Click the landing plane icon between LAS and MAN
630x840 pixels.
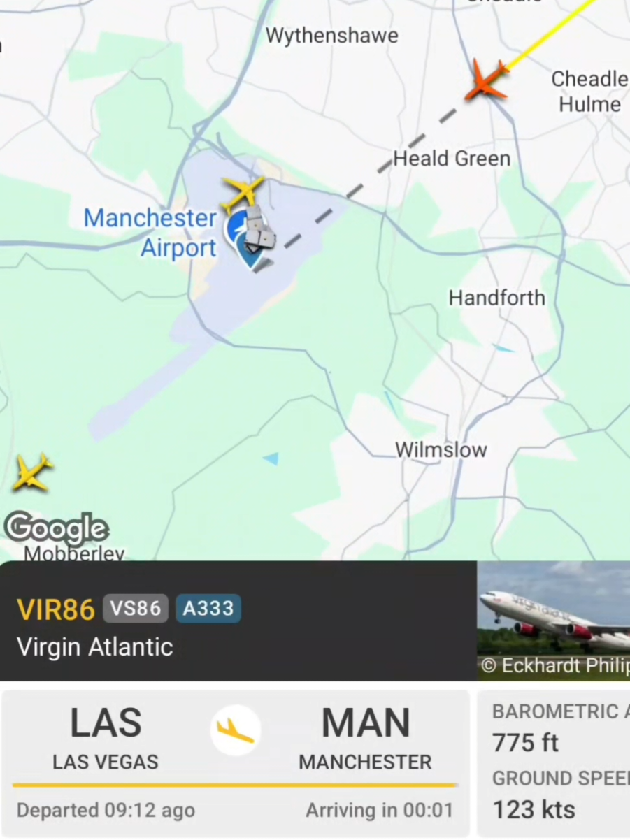[236, 730]
